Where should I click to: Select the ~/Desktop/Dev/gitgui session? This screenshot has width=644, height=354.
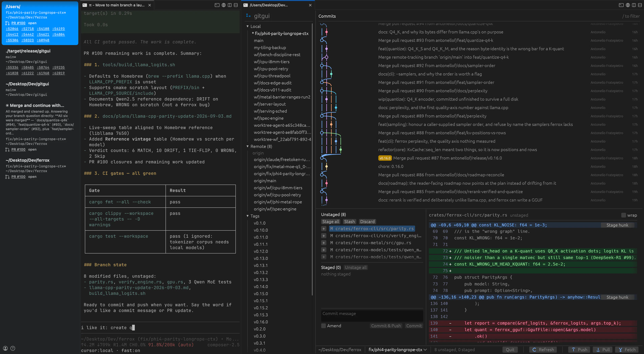[40, 89]
